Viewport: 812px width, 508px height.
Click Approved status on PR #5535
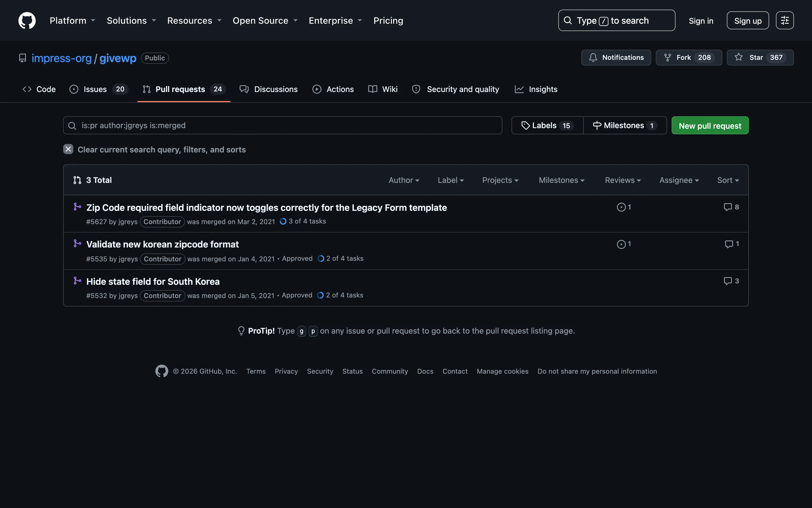click(x=297, y=258)
